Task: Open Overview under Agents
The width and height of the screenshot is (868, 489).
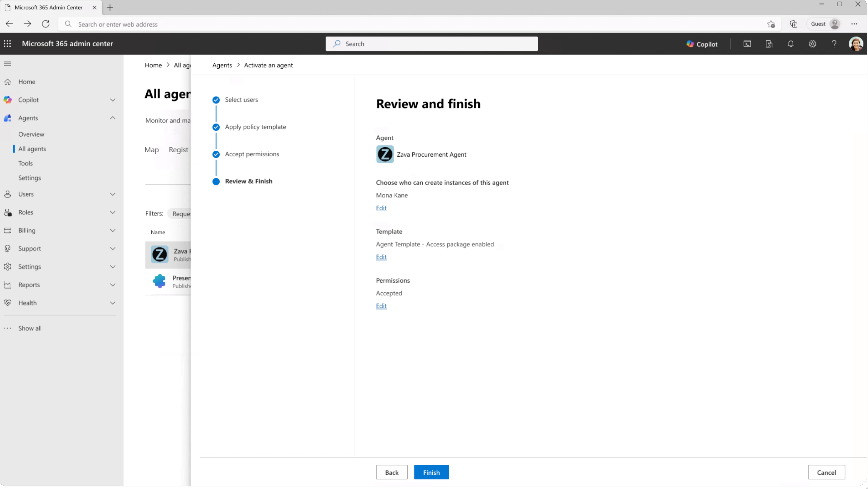Action: click(x=31, y=134)
